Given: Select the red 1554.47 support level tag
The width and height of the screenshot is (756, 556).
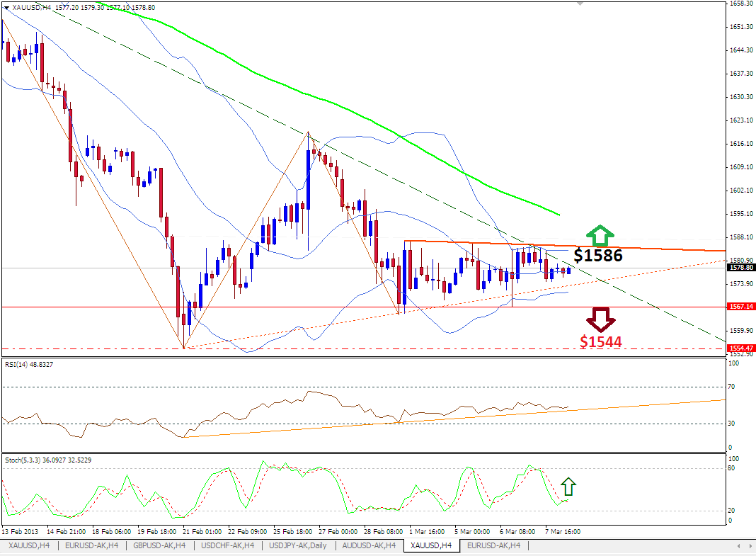Looking at the screenshot, I should (740, 348).
